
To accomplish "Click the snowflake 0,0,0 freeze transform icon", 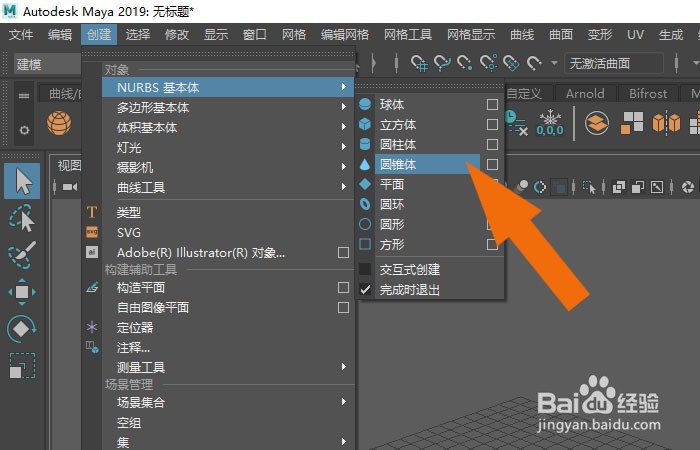I will pyautogui.click(x=550, y=123).
